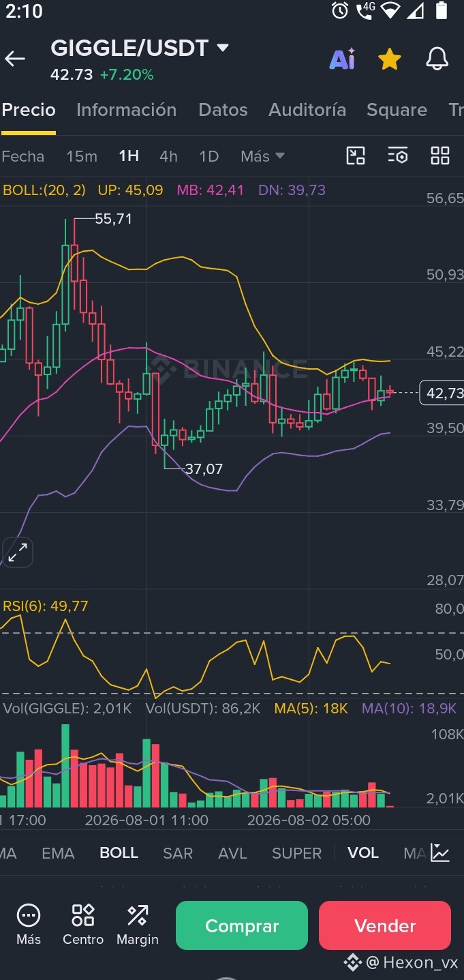Click the 37,07 low price label
The image size is (464, 980).
point(204,469)
